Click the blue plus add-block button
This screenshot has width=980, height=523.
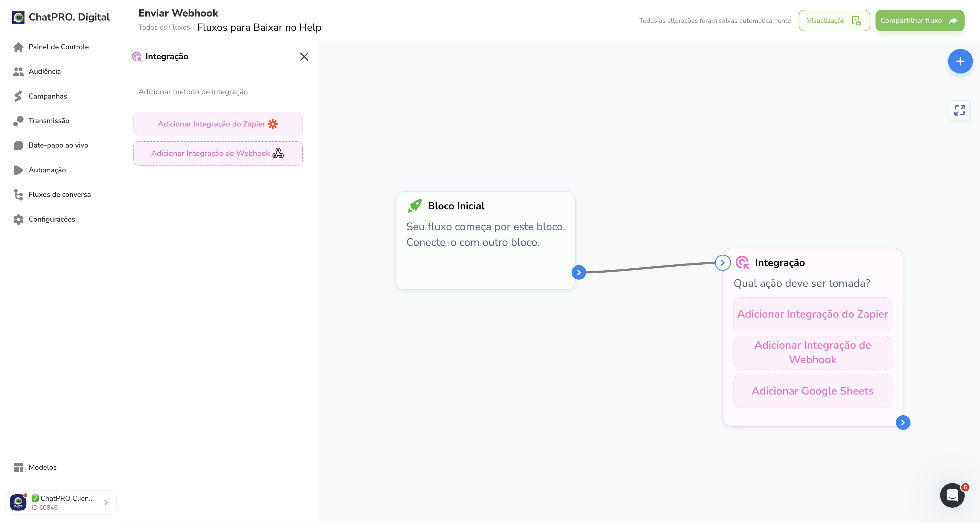[x=960, y=61]
